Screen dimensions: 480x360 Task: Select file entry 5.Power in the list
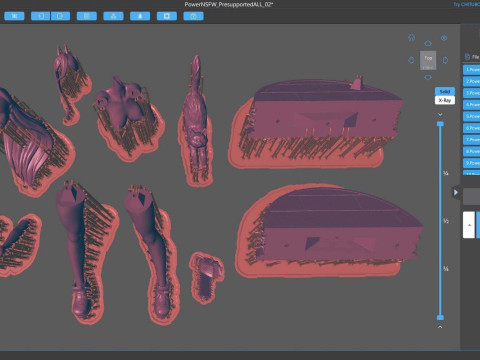click(471, 116)
